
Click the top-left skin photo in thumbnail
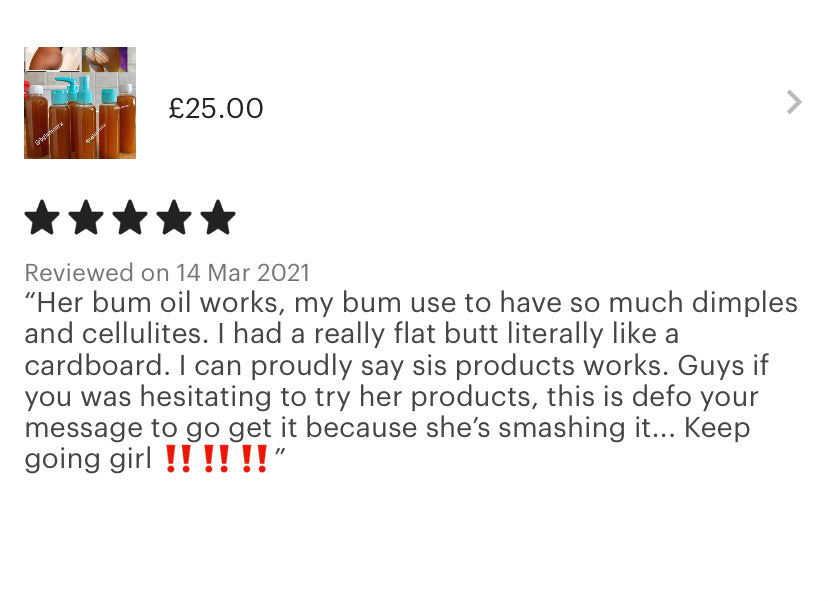pyautogui.click(x=53, y=59)
